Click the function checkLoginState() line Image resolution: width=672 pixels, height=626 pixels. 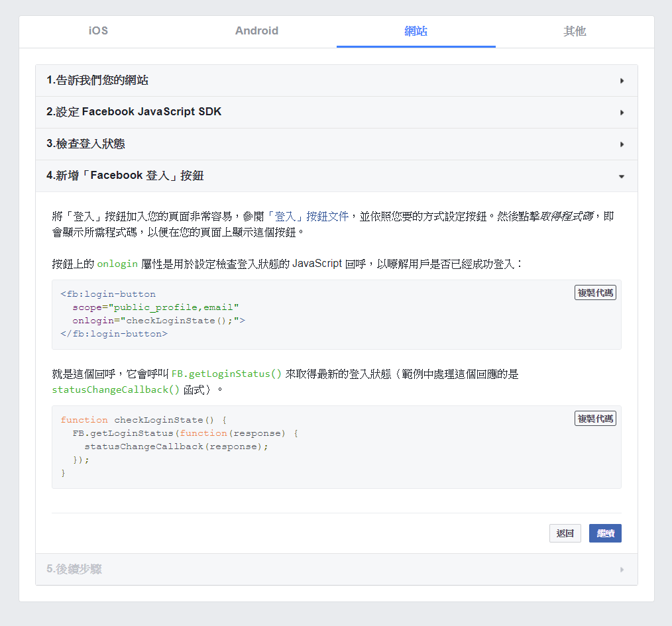click(144, 420)
